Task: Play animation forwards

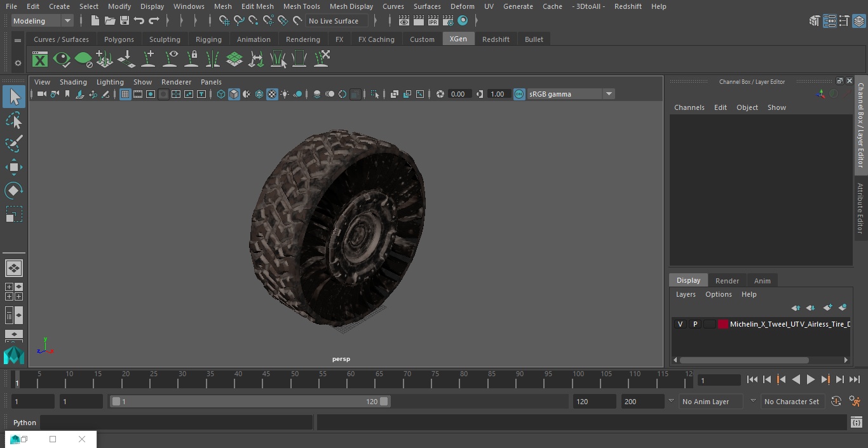Action: coord(810,379)
